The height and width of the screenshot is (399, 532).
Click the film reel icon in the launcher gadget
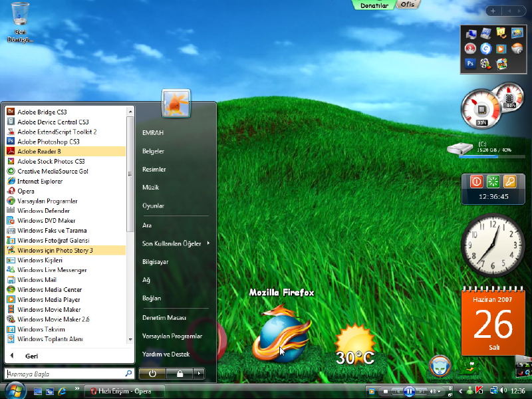(486, 63)
